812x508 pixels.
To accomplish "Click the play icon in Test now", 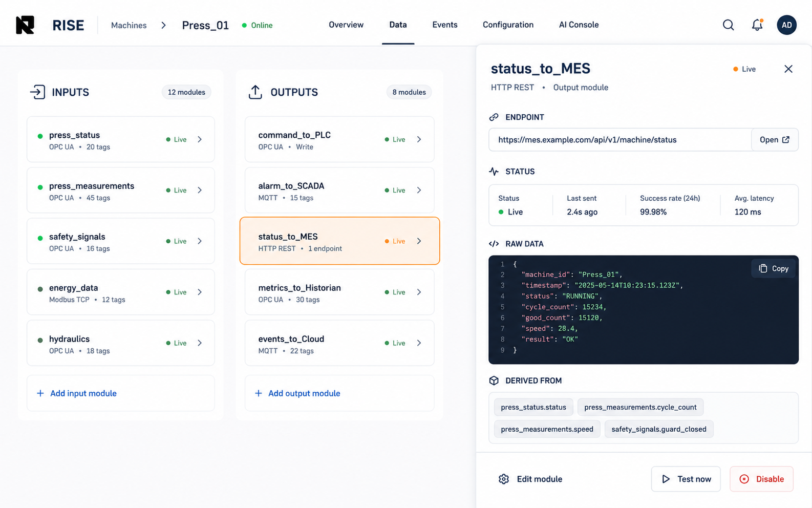I will pyautogui.click(x=666, y=479).
